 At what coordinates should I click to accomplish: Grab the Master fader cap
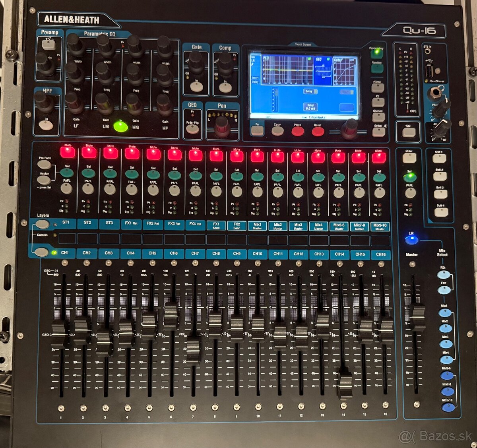[417, 318]
